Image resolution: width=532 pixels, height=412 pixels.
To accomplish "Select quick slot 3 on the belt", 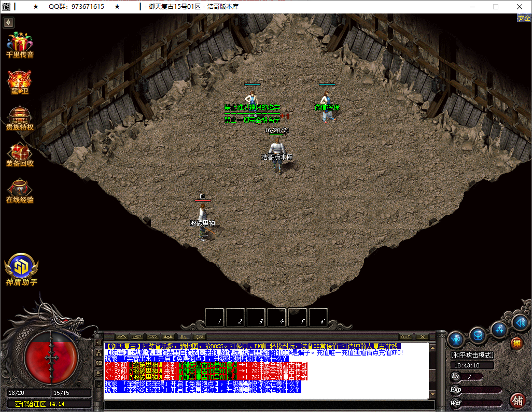I will pyautogui.click(x=256, y=317).
